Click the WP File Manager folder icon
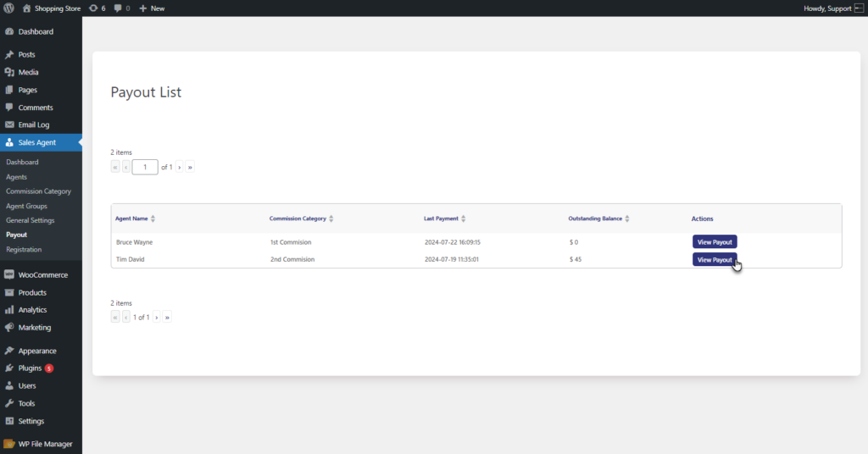Screen dimensions: 868x454 [x=9, y=444]
